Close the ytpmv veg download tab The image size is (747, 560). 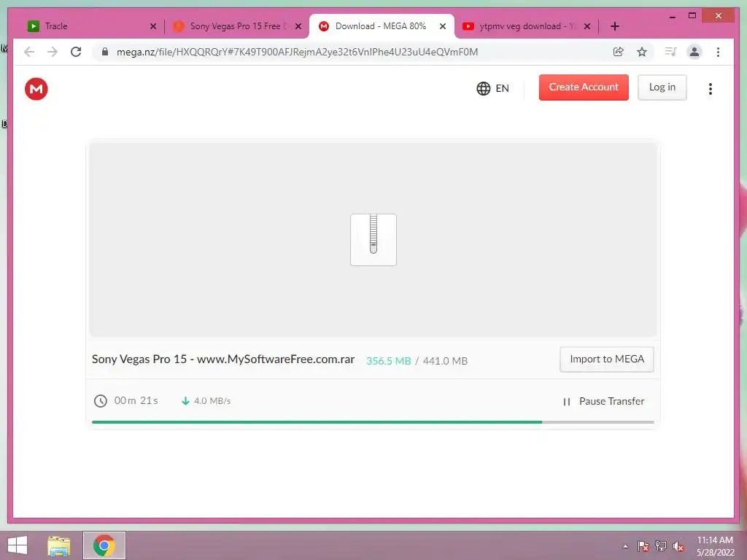587,26
